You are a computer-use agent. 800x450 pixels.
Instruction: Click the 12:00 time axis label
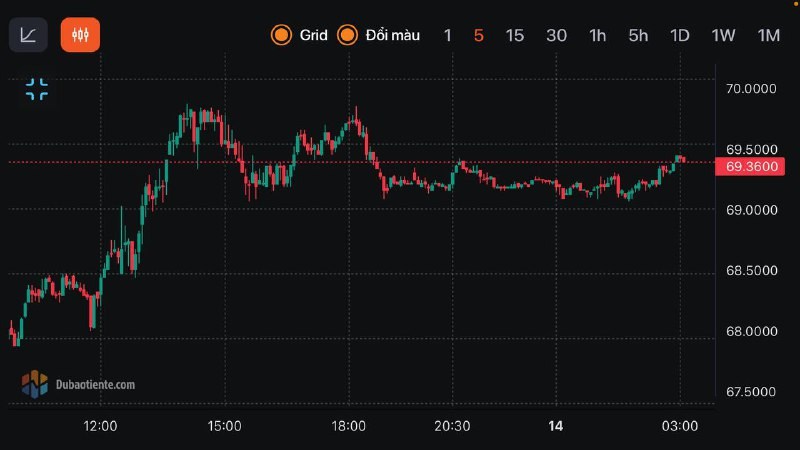coord(101,426)
